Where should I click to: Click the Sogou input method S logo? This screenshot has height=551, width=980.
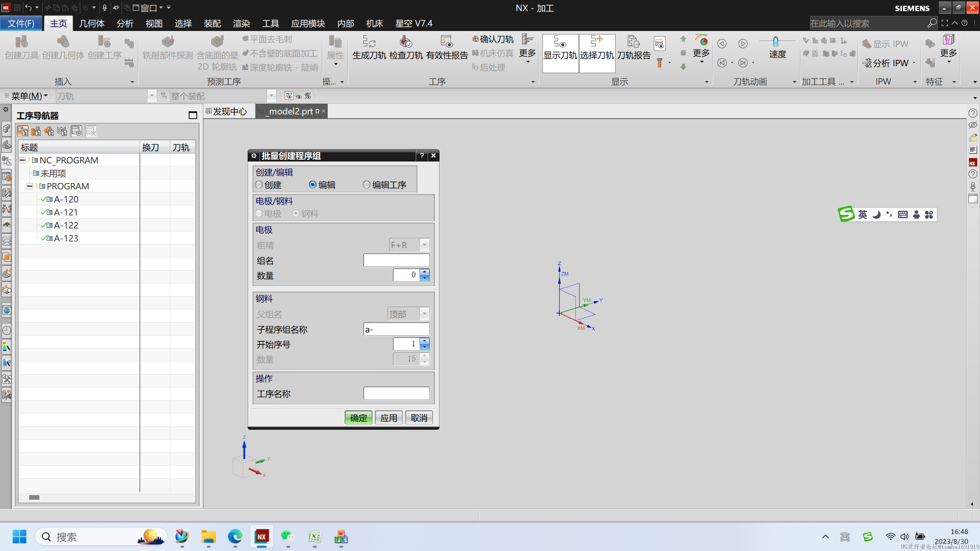[846, 214]
